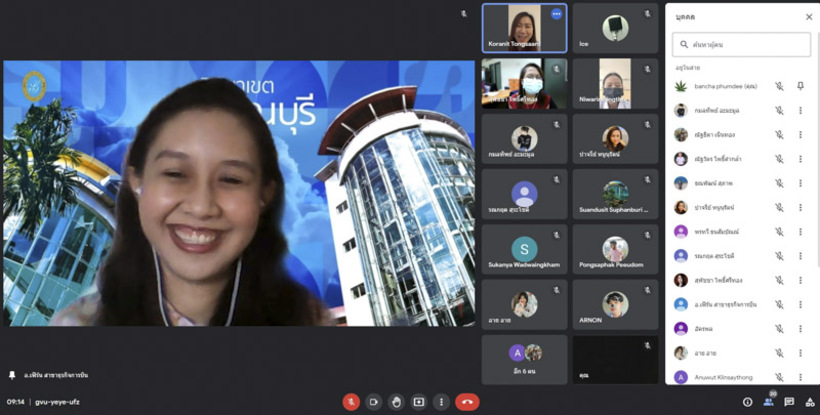
Task: Toggle the camera button in the call controls
Action: (x=373, y=402)
